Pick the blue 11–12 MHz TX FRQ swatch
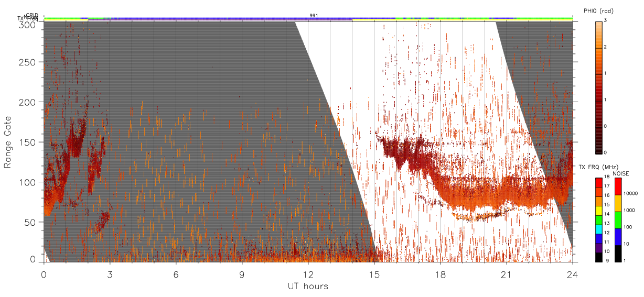 [x=598, y=238]
